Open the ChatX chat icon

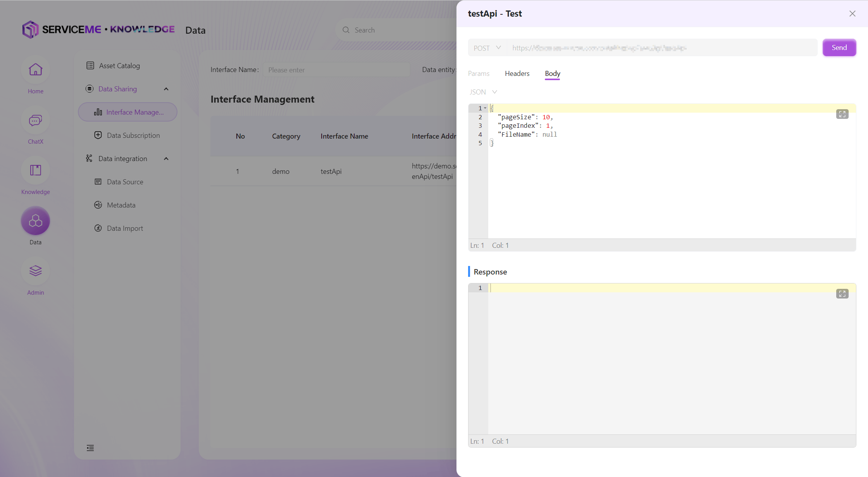[35, 120]
